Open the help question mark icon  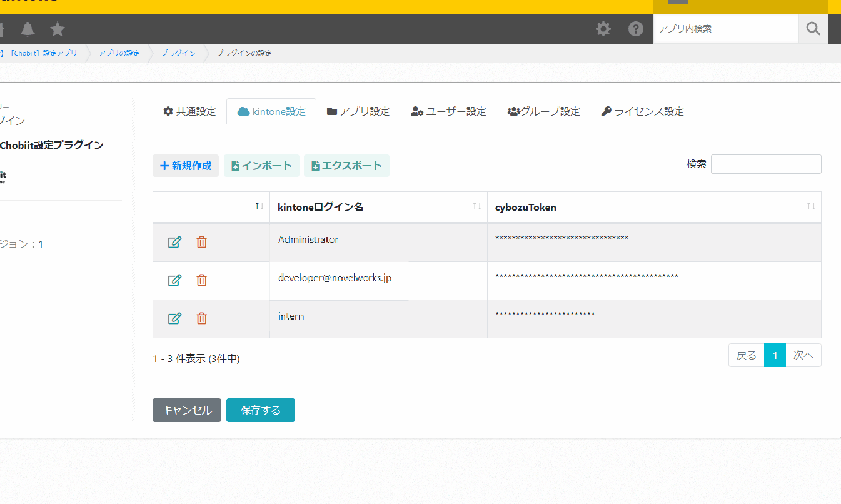[636, 29]
